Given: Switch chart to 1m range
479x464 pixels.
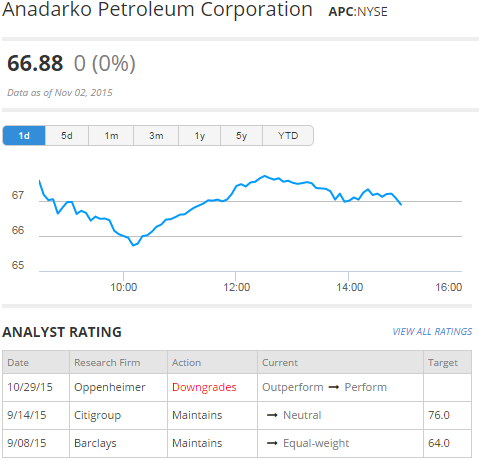Looking at the screenshot, I should click(x=111, y=136).
